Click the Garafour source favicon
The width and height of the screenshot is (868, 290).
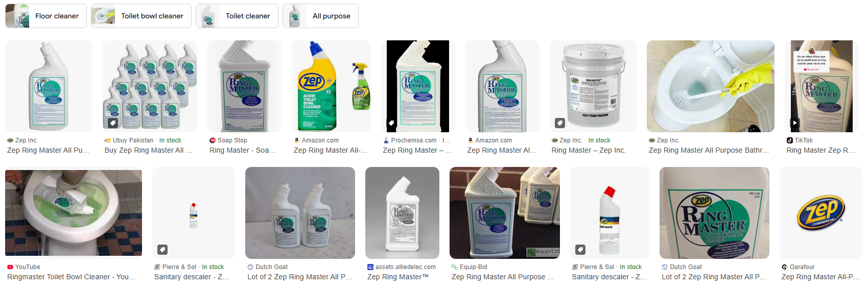[x=785, y=267]
